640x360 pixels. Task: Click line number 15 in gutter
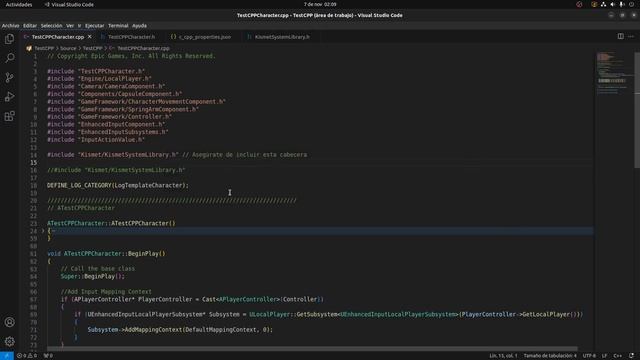point(33,162)
